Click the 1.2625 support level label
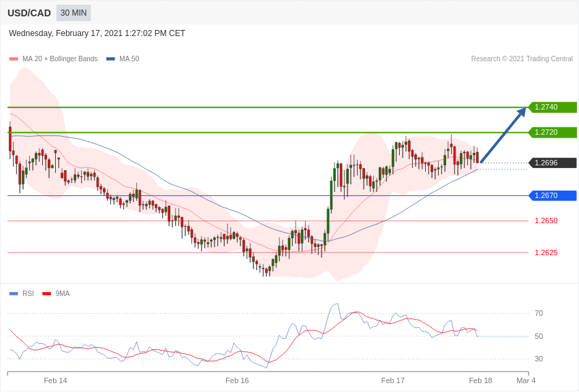This screenshot has height=392, width=579. click(x=546, y=252)
